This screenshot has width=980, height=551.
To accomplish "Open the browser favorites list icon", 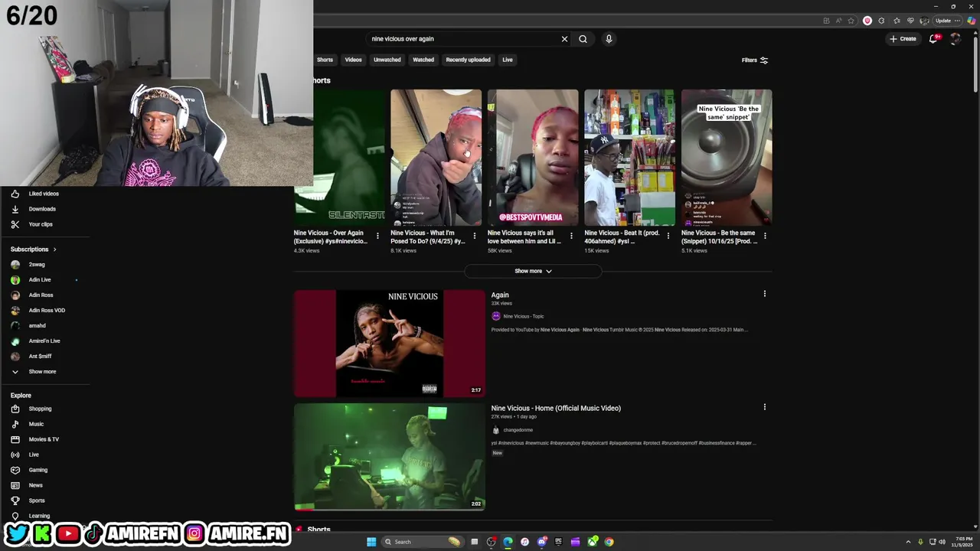I will [897, 21].
